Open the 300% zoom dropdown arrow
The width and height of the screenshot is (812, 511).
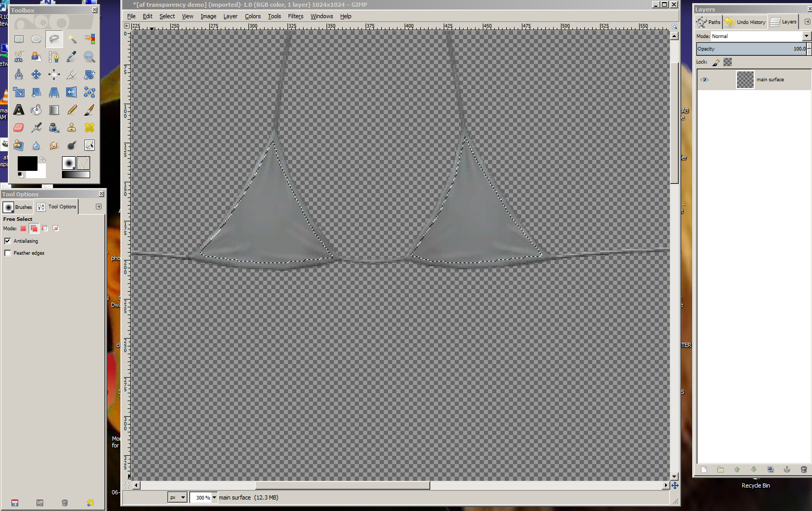click(214, 497)
